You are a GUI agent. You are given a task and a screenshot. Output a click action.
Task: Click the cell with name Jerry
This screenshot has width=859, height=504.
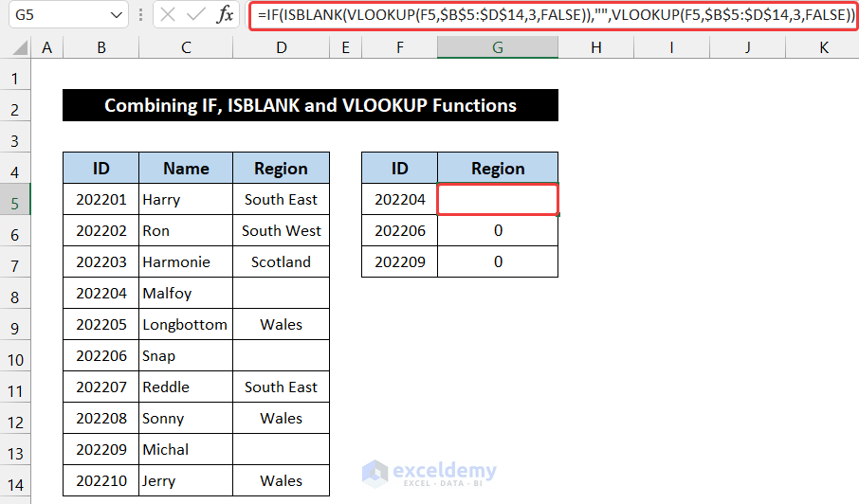[x=186, y=480]
